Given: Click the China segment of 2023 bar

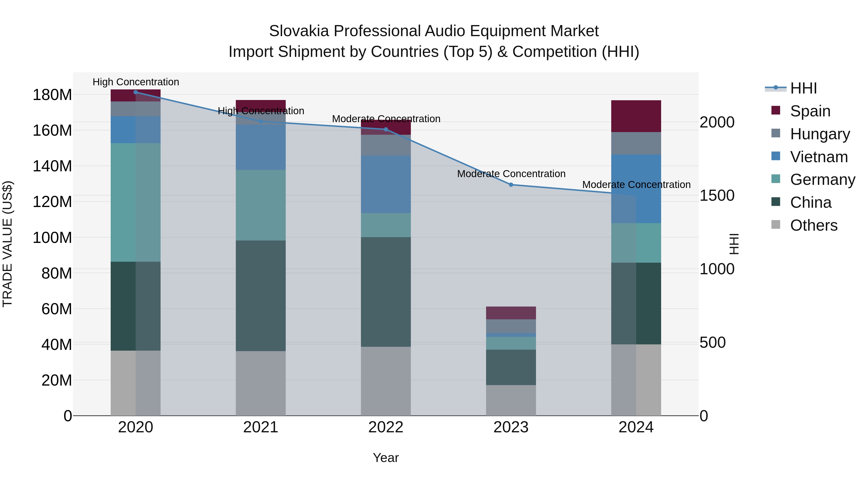Looking at the screenshot, I should coord(511,368).
